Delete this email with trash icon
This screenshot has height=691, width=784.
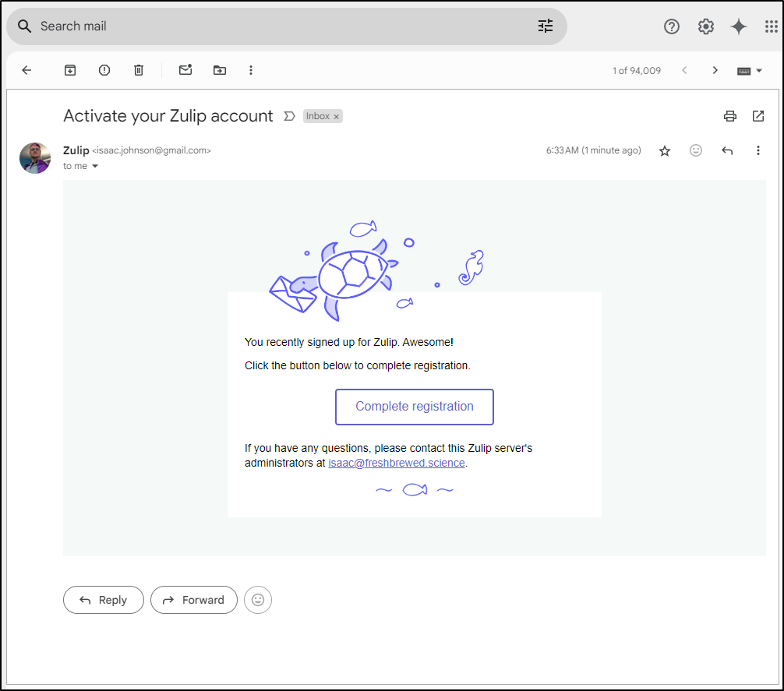[x=139, y=70]
